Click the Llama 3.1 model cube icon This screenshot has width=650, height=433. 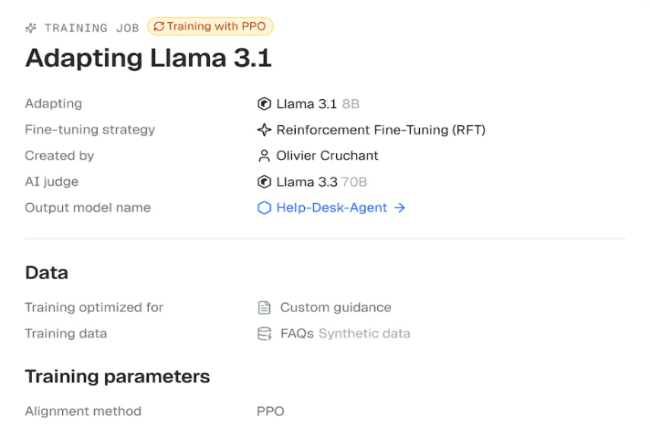click(x=264, y=104)
